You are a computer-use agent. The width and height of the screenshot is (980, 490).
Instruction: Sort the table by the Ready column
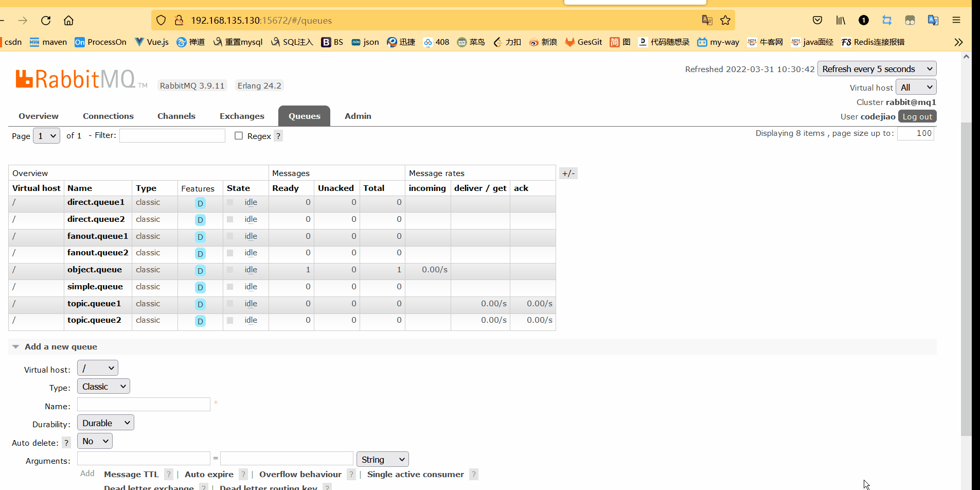(286, 188)
